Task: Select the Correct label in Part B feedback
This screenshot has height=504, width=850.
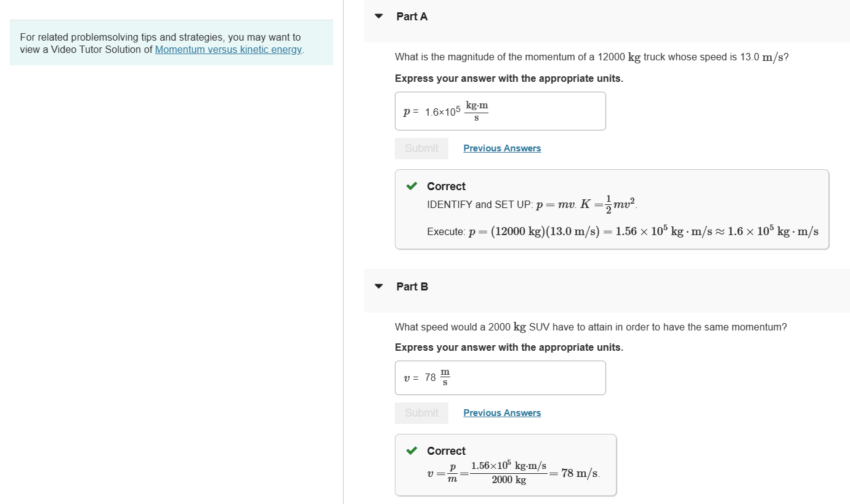Action: pyautogui.click(x=446, y=451)
